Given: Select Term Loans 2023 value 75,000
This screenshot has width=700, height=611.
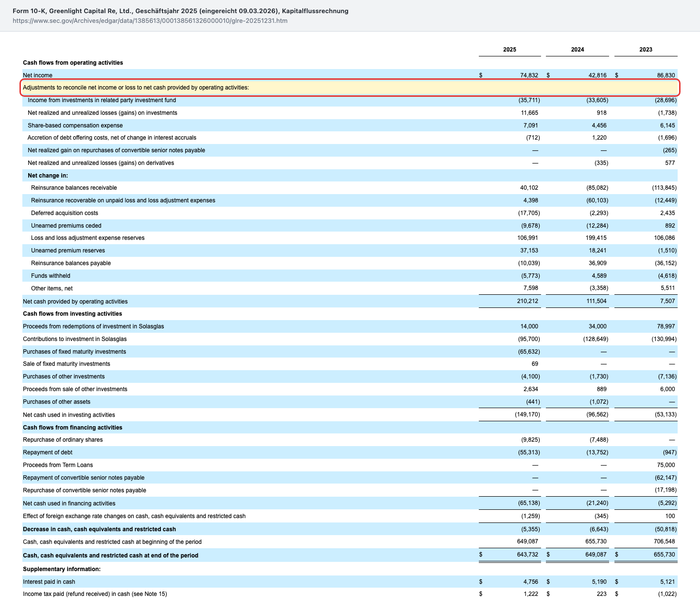Looking at the screenshot, I should coord(665,465).
